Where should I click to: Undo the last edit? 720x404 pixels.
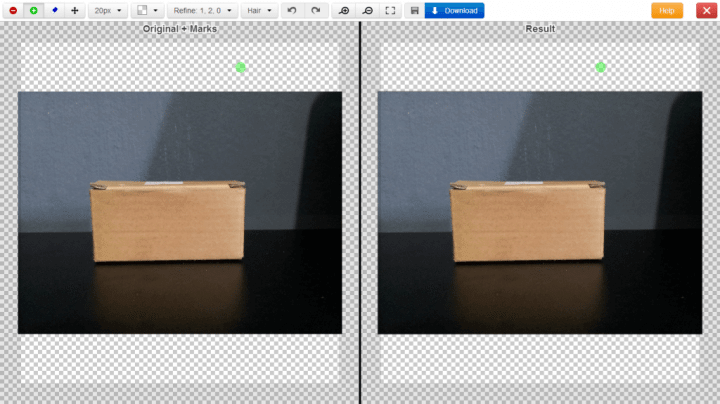coord(292,10)
